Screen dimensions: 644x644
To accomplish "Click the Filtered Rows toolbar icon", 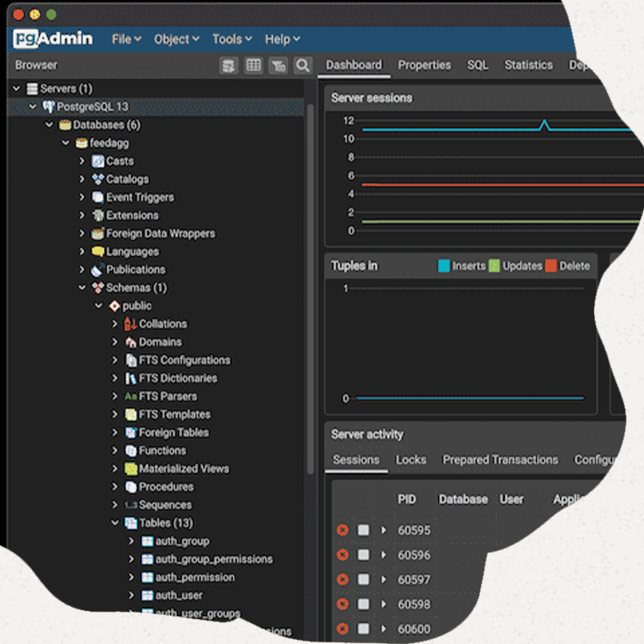I will 278,65.
